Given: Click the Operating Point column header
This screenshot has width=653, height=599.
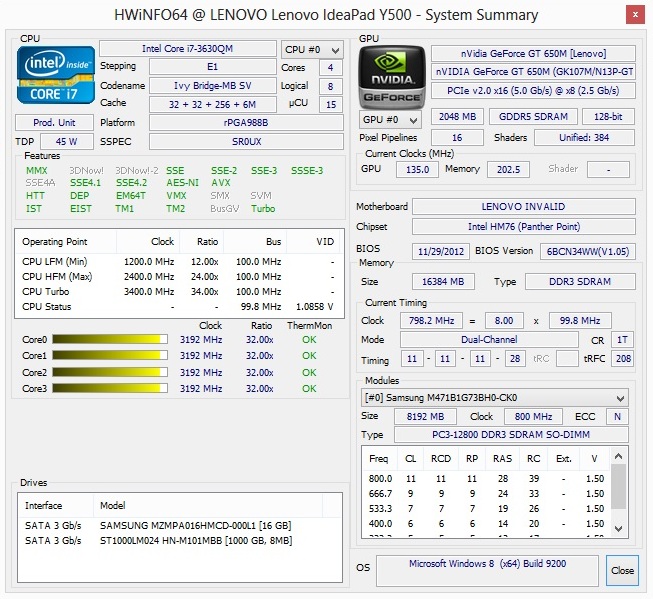Looking at the screenshot, I should pos(66,242).
